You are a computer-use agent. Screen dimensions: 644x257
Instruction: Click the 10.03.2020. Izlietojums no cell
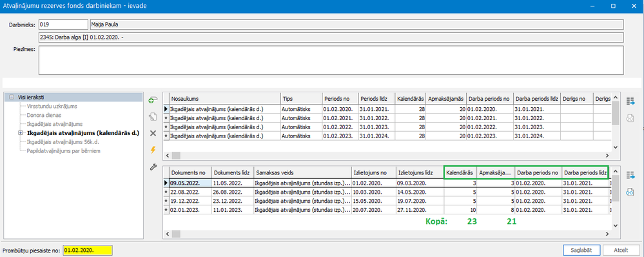pos(373,192)
